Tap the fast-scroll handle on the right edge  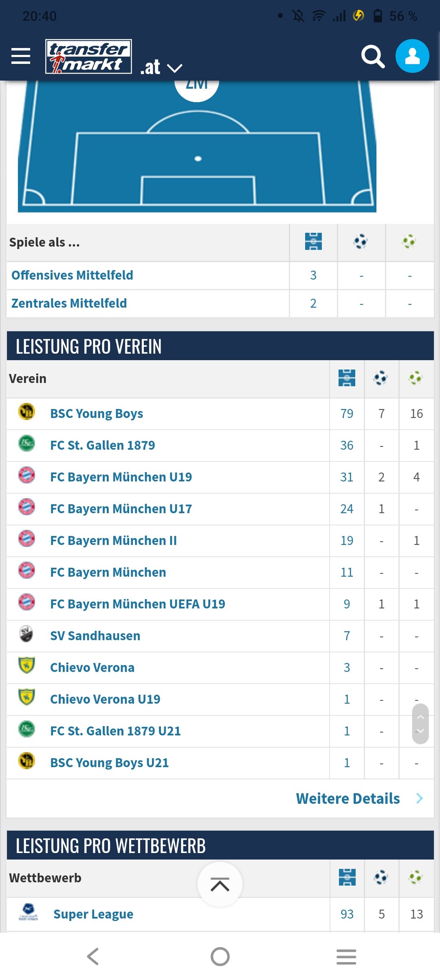click(420, 724)
